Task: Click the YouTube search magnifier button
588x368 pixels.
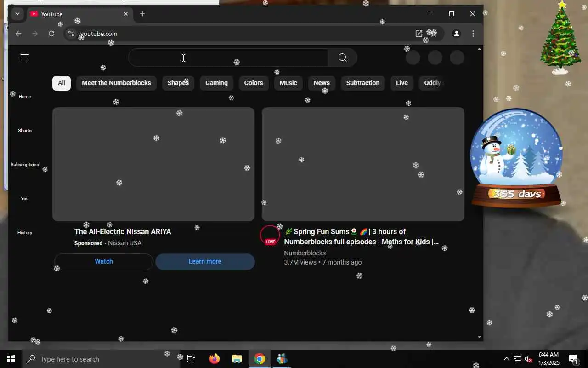Action: pyautogui.click(x=343, y=57)
